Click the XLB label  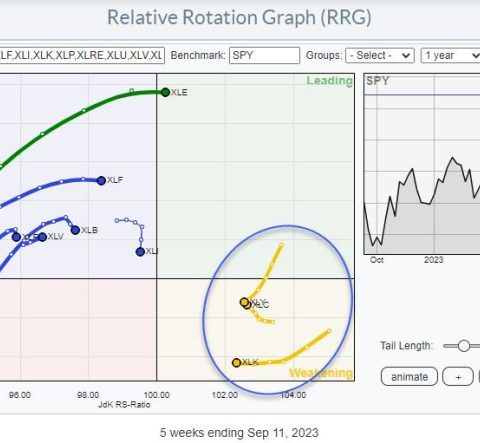(89, 230)
